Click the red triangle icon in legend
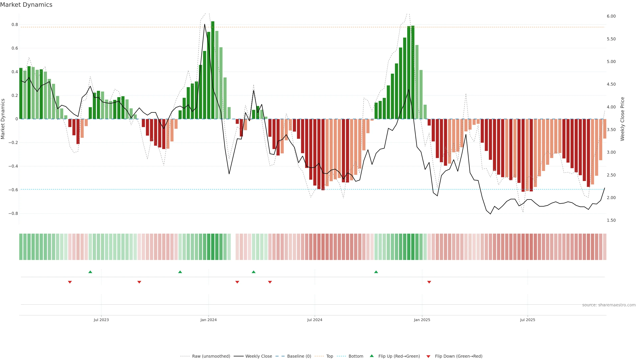Screen dimensions: 644x362 [x=428, y=356]
